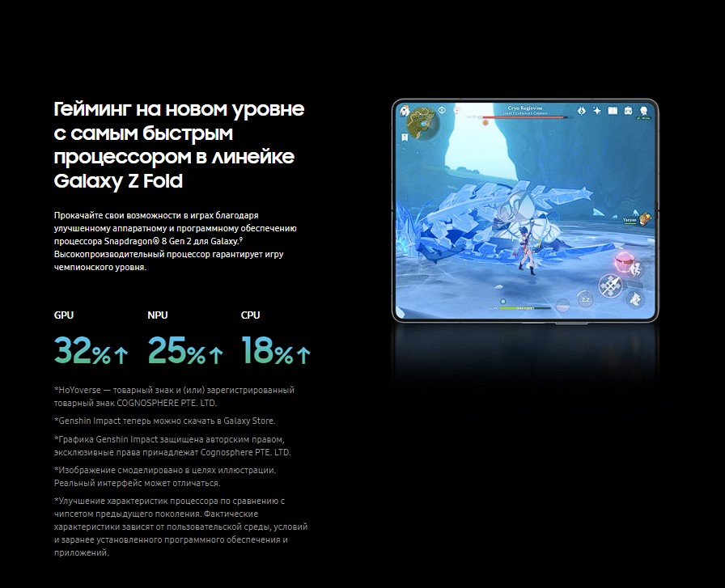Image resolution: width=725 pixels, height=588 pixels.
Task: Tap the skill button showing 2.2 cooldown
Action: [x=586, y=299]
